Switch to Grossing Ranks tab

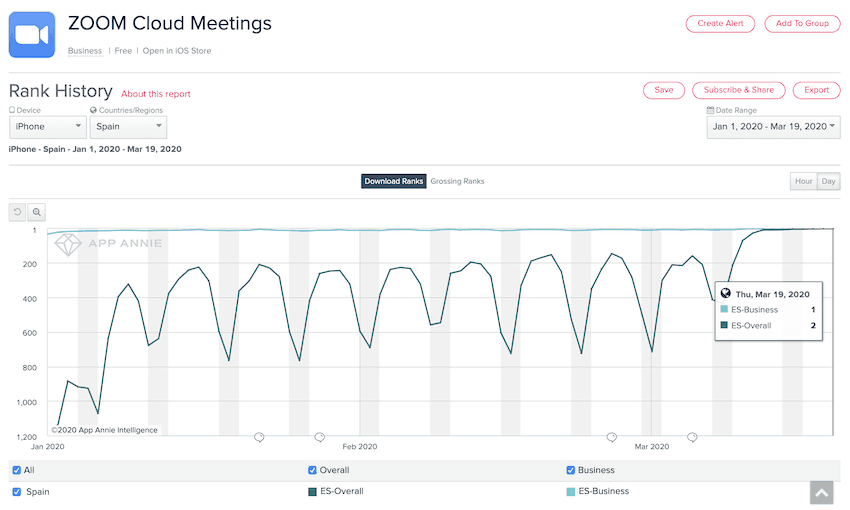(457, 181)
